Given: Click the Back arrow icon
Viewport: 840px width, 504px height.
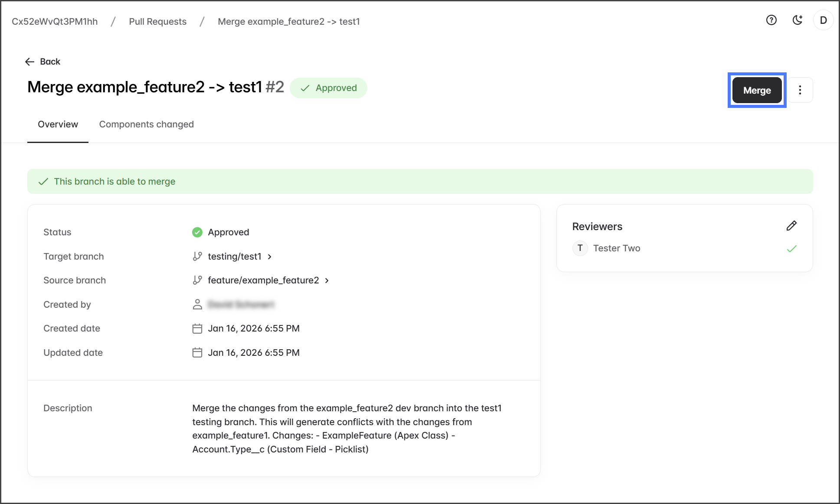Looking at the screenshot, I should point(29,62).
